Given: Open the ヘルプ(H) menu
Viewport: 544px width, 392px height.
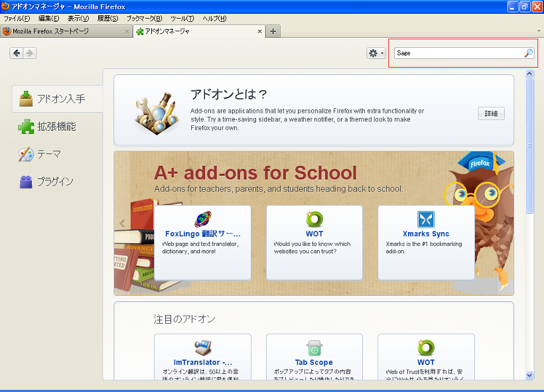Looking at the screenshot, I should [x=214, y=19].
